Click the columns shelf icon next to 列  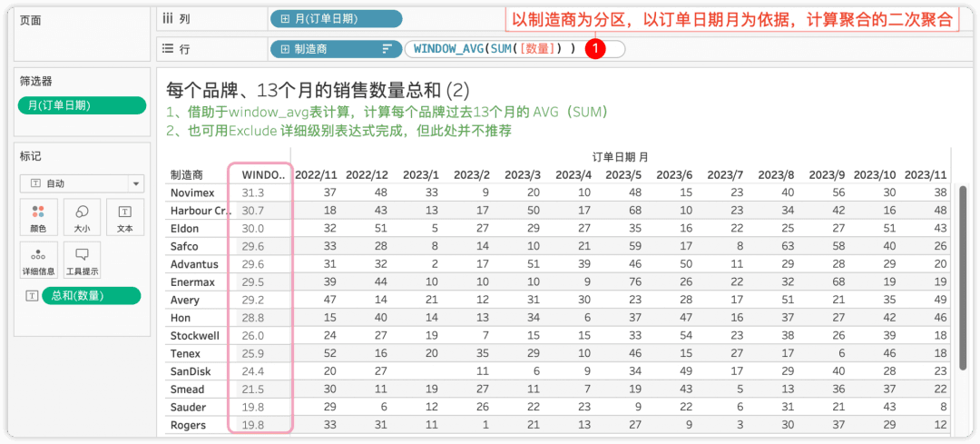[x=168, y=19]
